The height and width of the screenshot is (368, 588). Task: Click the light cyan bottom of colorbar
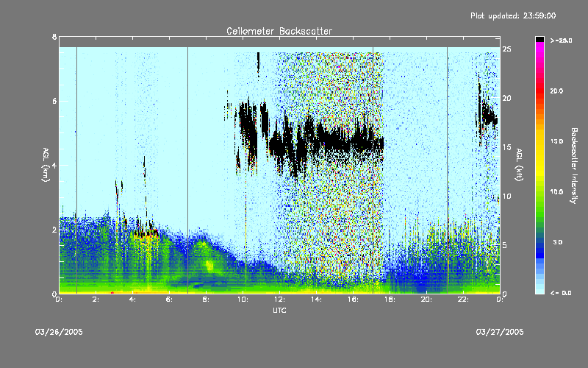click(539, 289)
